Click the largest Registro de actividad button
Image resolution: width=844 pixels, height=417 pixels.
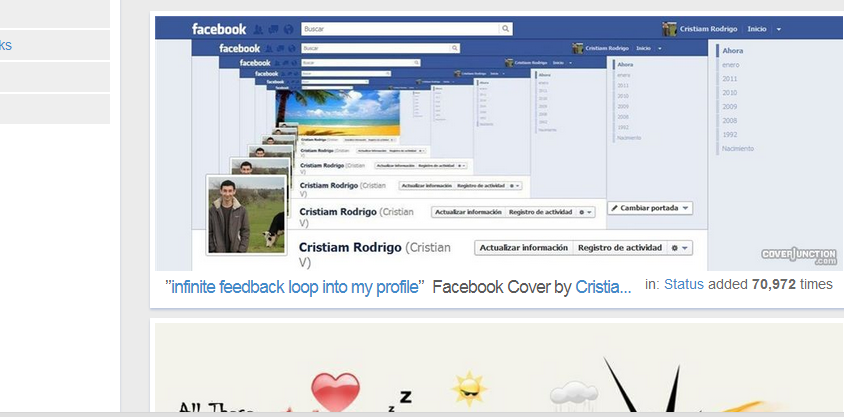coord(620,248)
